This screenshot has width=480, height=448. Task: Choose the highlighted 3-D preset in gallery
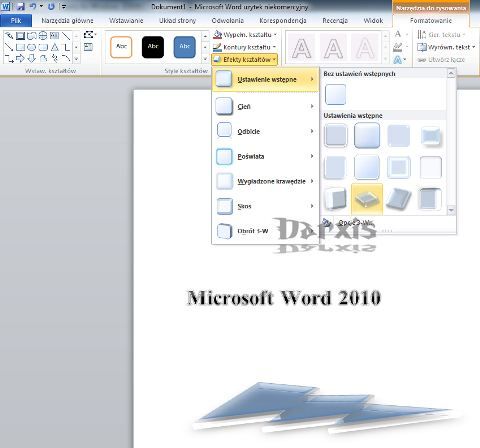coord(367,199)
